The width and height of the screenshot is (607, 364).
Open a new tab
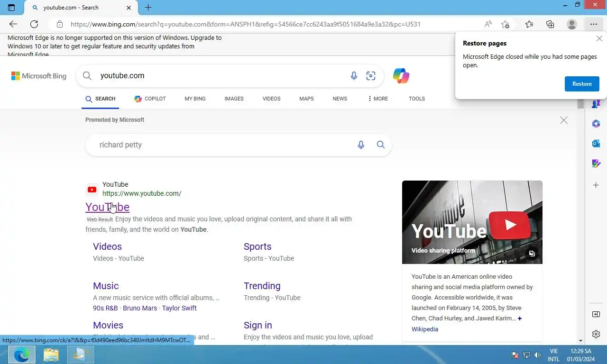[x=148, y=8]
